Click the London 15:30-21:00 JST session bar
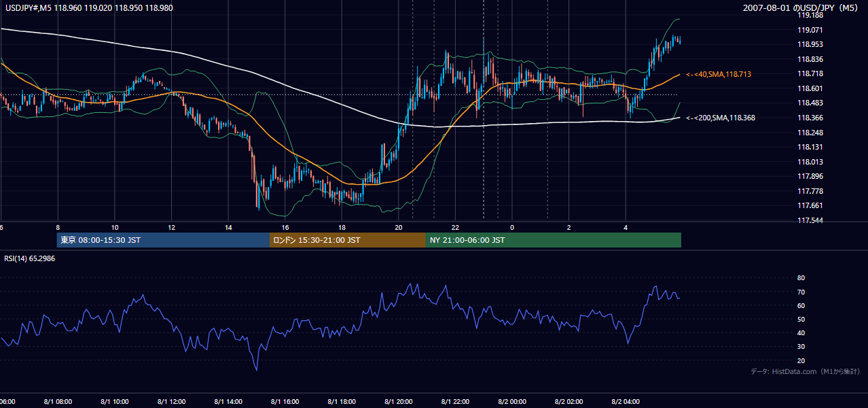The width and height of the screenshot is (868, 408). pos(348,240)
